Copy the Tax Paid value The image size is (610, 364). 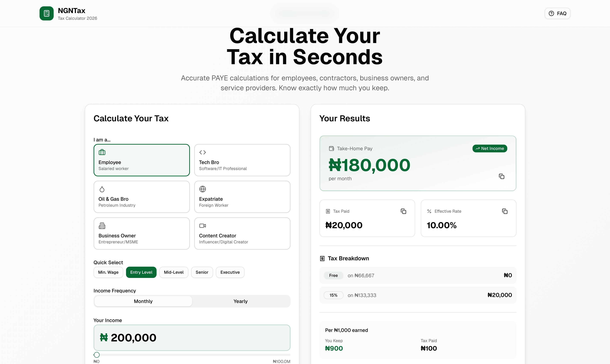403,211
